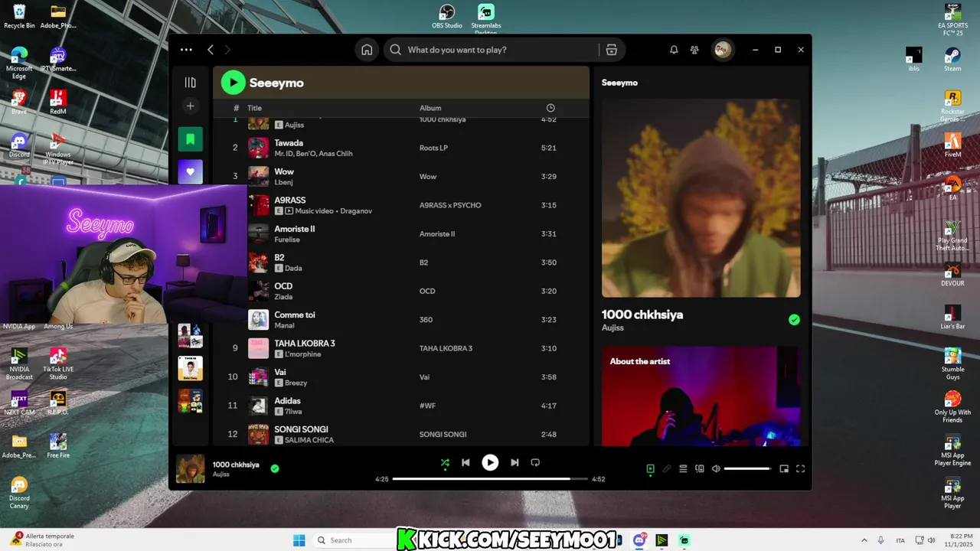Collapse Your Library sidebar icon
Screen dimensions: 980x551
click(x=191, y=83)
